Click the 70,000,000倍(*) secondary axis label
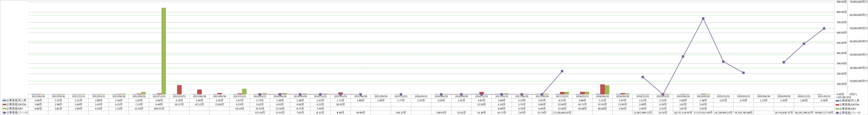 (x=859, y=2)
